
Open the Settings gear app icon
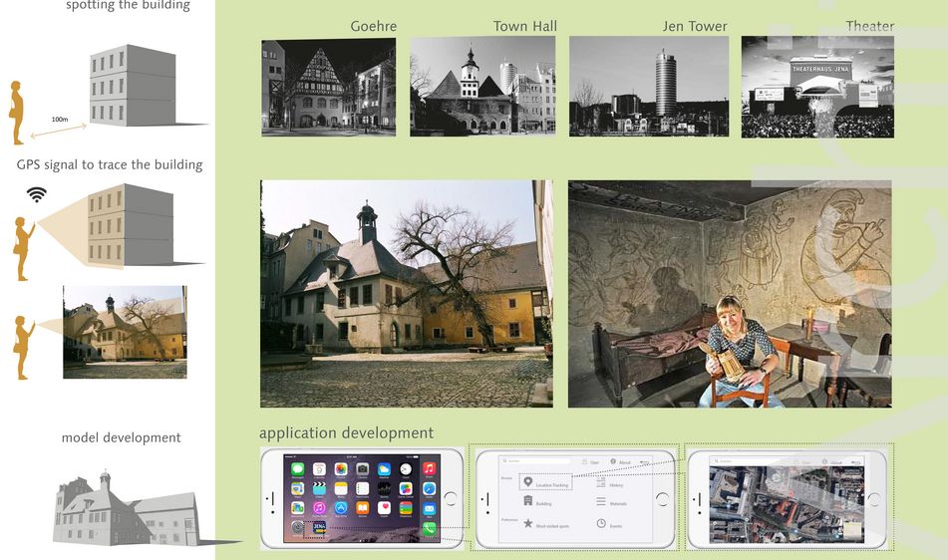(x=297, y=528)
